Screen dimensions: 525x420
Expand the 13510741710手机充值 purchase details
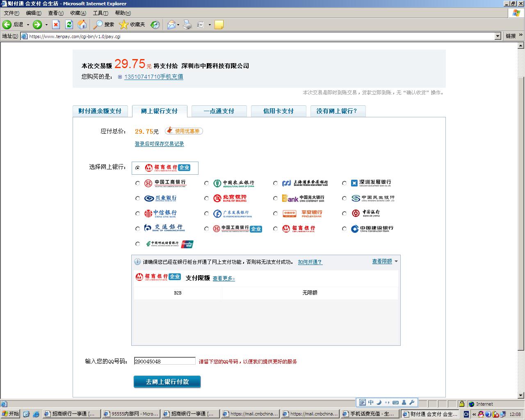tap(120, 77)
